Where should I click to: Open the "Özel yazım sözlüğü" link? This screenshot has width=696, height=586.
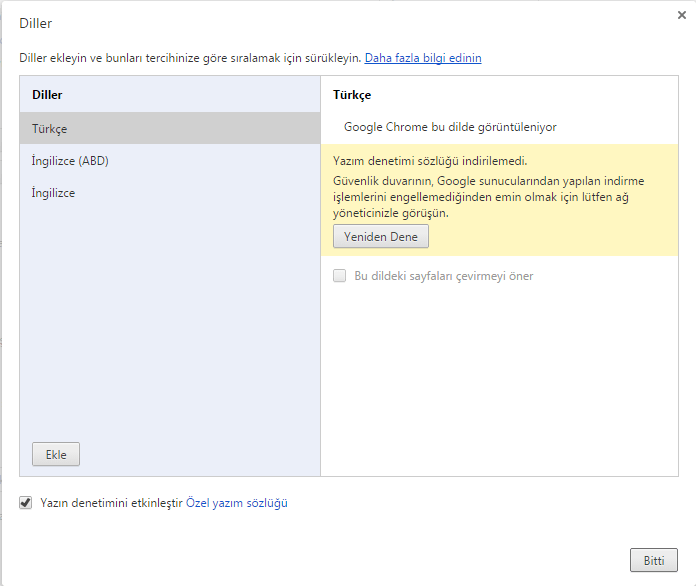point(237,503)
